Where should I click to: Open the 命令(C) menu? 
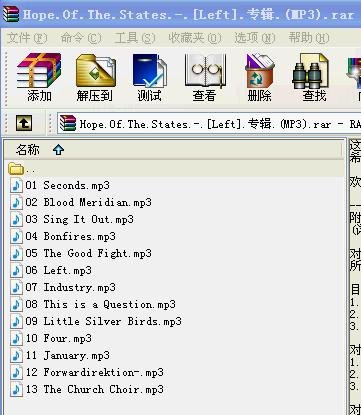pos(81,38)
